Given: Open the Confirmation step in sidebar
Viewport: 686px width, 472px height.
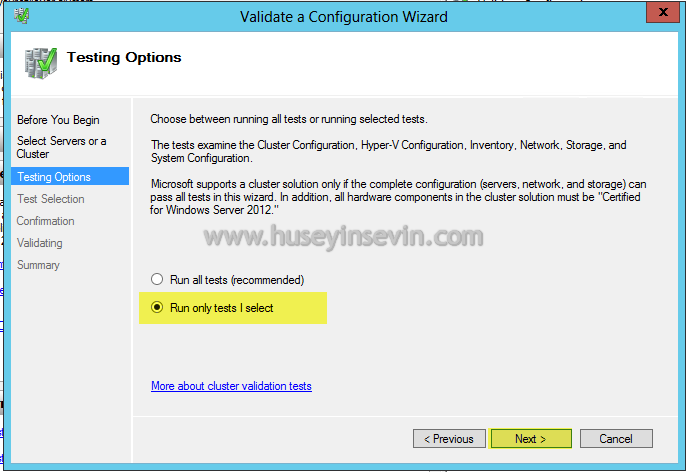Looking at the screenshot, I should [46, 221].
